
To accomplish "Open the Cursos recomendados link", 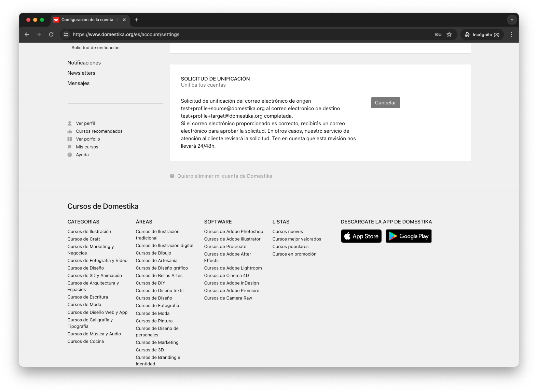I will point(99,131).
